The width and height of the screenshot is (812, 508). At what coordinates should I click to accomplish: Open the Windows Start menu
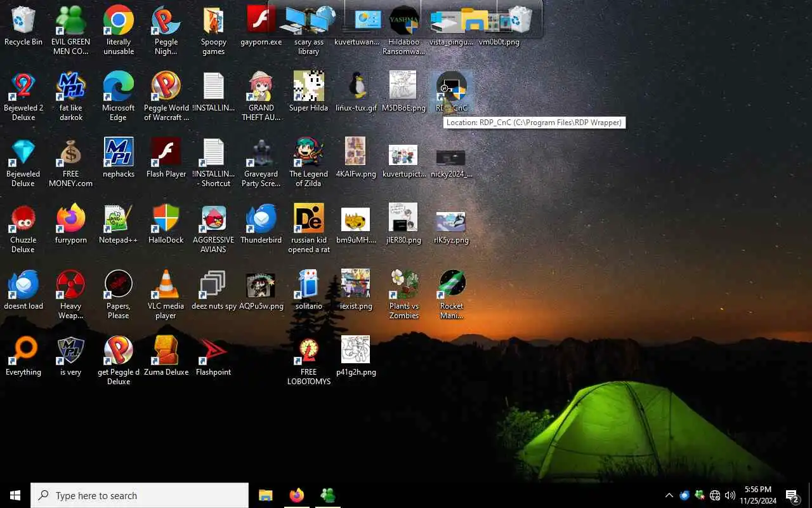15,495
